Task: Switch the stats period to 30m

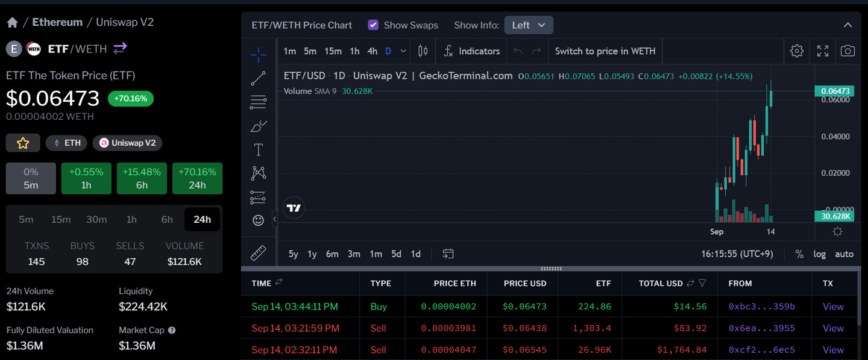Action: click(96, 219)
